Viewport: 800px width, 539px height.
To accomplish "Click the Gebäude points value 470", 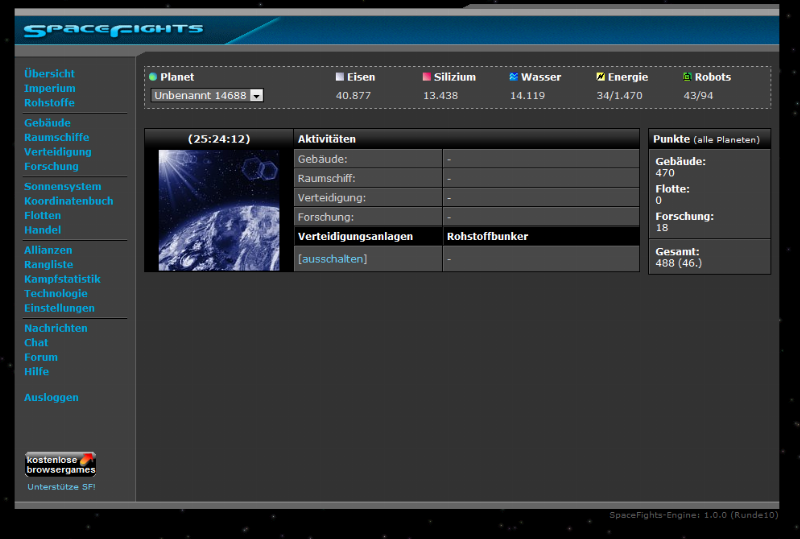I will click(665, 173).
